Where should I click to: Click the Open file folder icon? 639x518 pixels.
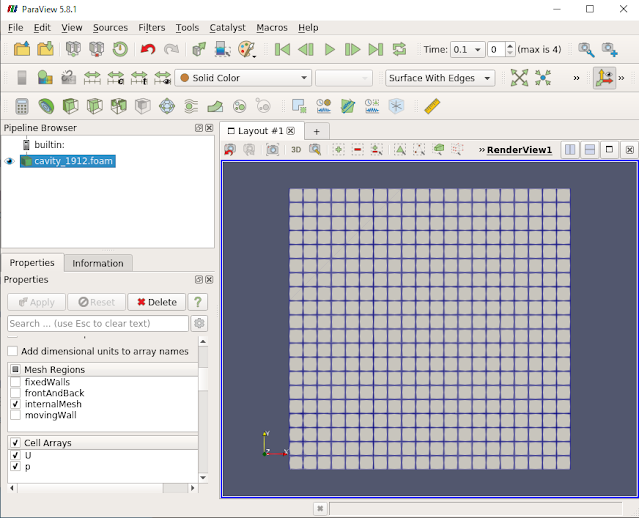coord(22,49)
